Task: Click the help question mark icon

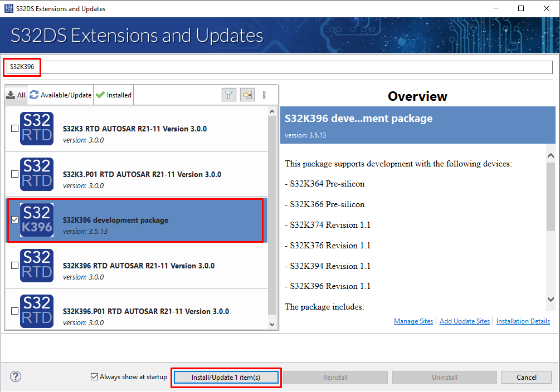Action: [x=16, y=376]
